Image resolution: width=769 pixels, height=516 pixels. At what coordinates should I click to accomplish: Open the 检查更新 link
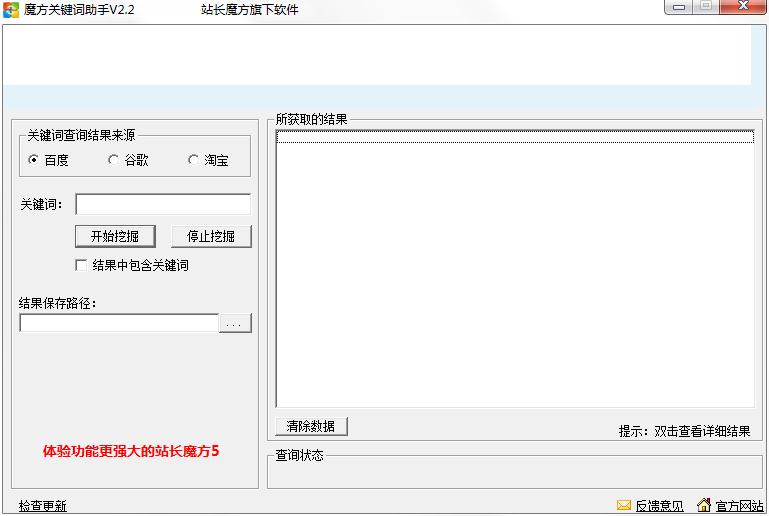tap(43, 506)
